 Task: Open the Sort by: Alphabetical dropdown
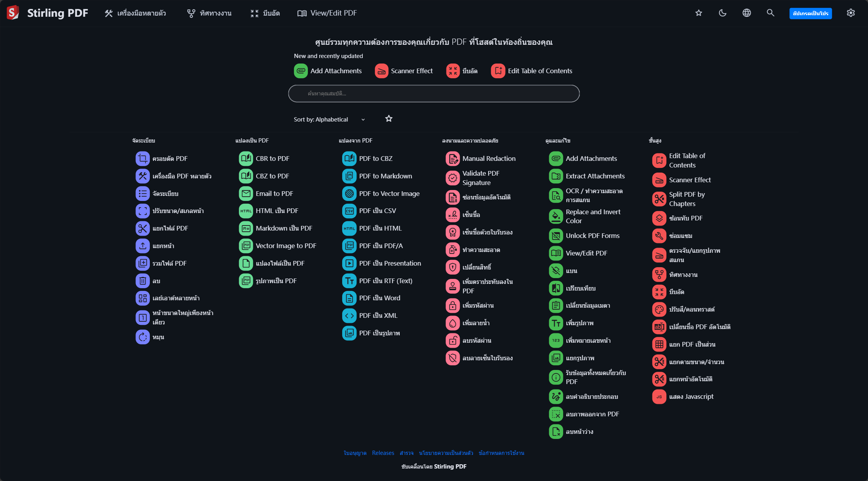point(329,120)
